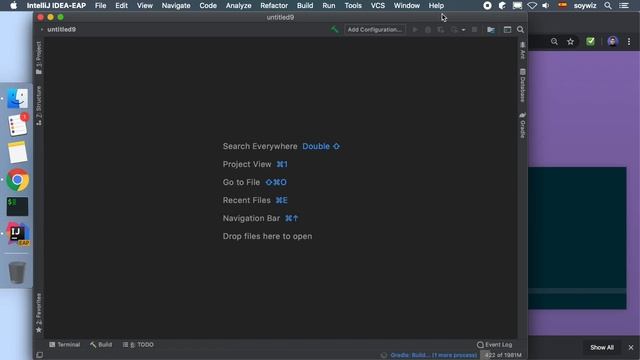Screen dimensions: 640x360
Task: Open the Analyze menu
Action: point(238,6)
